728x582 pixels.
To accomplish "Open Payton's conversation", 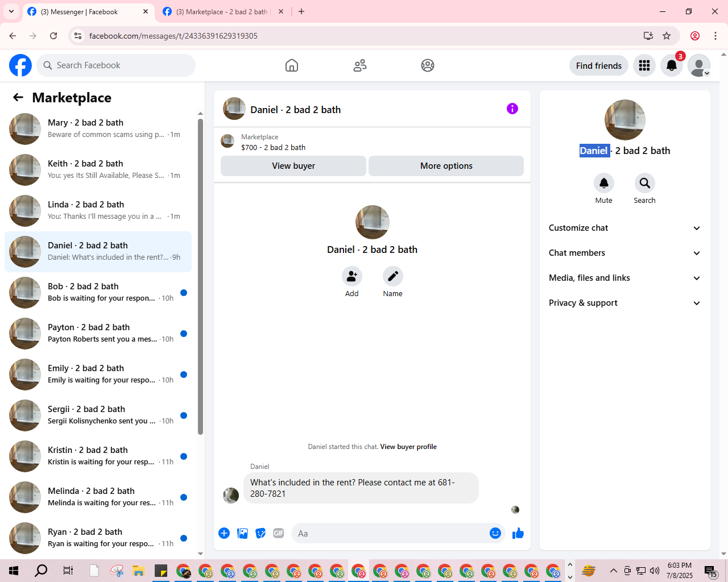I will 98,334.
